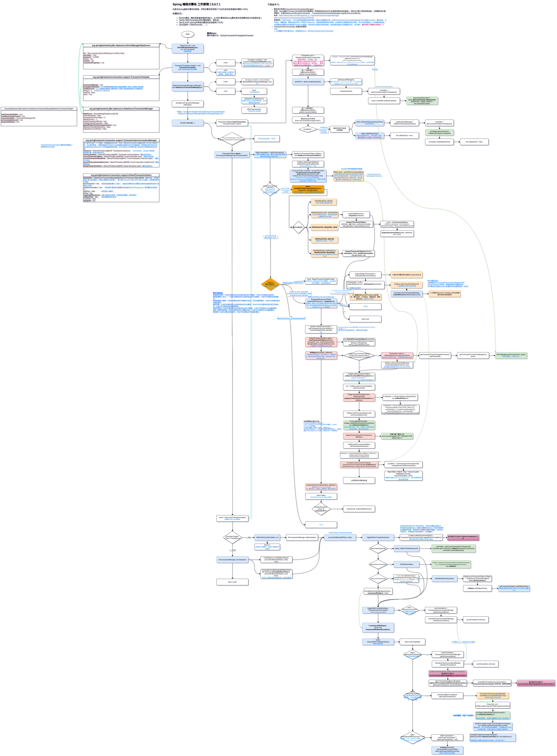
Task: Click the 'throw IllegalTransactionStateException' box
Action: (321, 281)
